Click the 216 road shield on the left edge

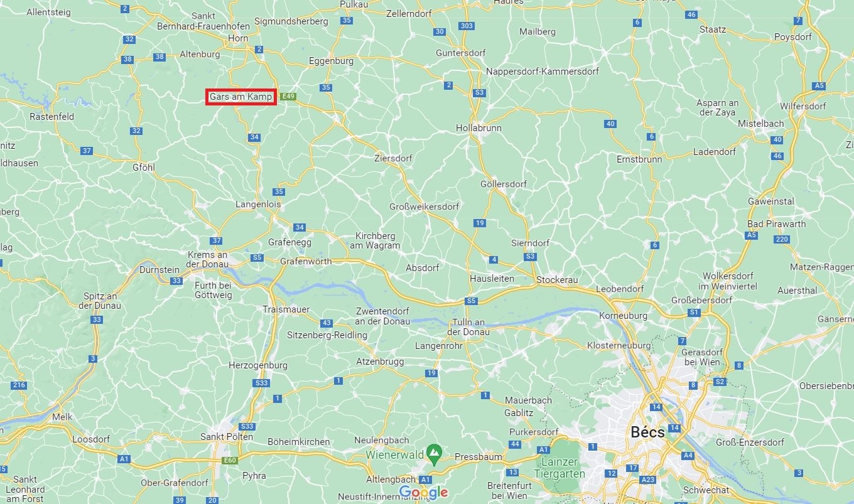click(19, 385)
